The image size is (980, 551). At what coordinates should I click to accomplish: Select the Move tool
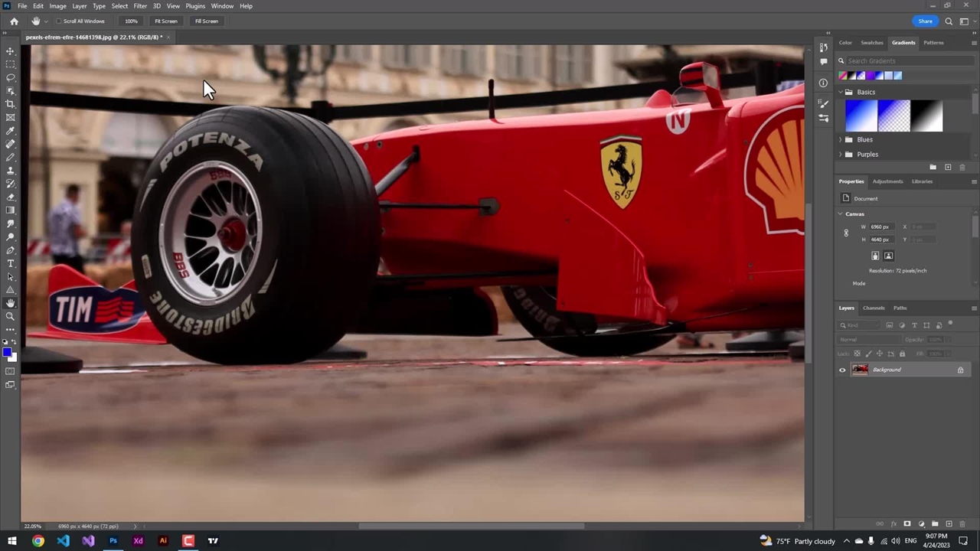coord(10,51)
